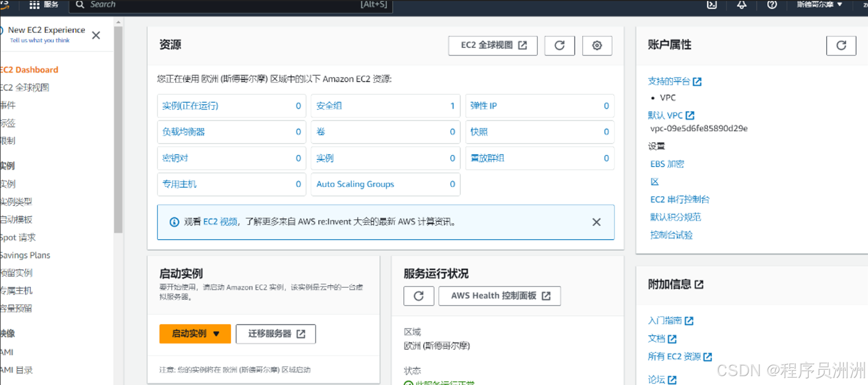Click the EC2 全球视图 button in resources header
Screen dimensions: 868x385
tap(492, 45)
